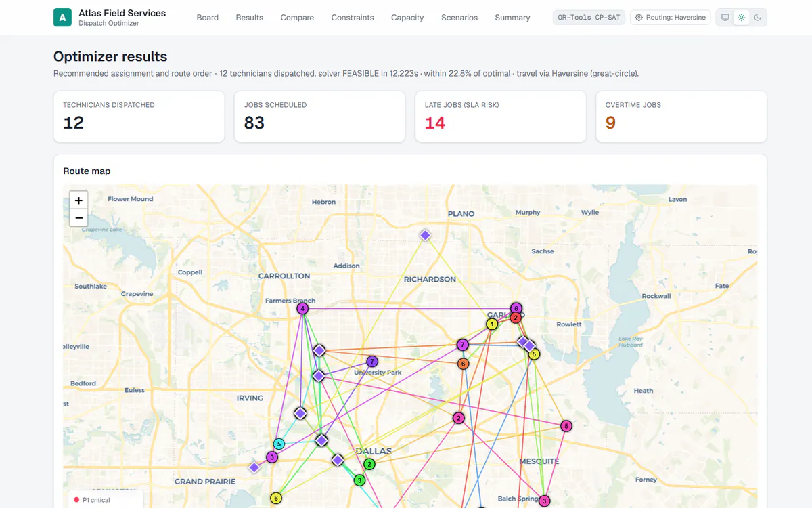Click the "83" jobs scheduled value

pyautogui.click(x=254, y=123)
